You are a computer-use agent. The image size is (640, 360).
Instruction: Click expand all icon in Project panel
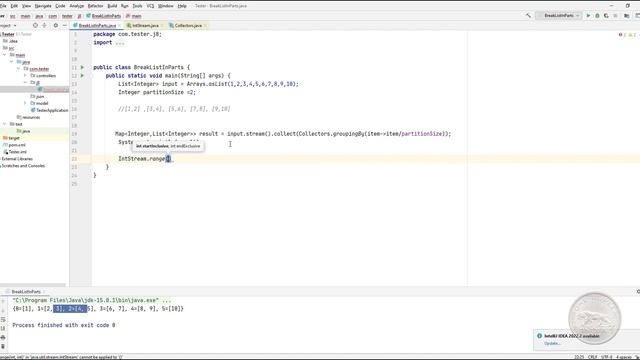pyautogui.click(x=44, y=25)
